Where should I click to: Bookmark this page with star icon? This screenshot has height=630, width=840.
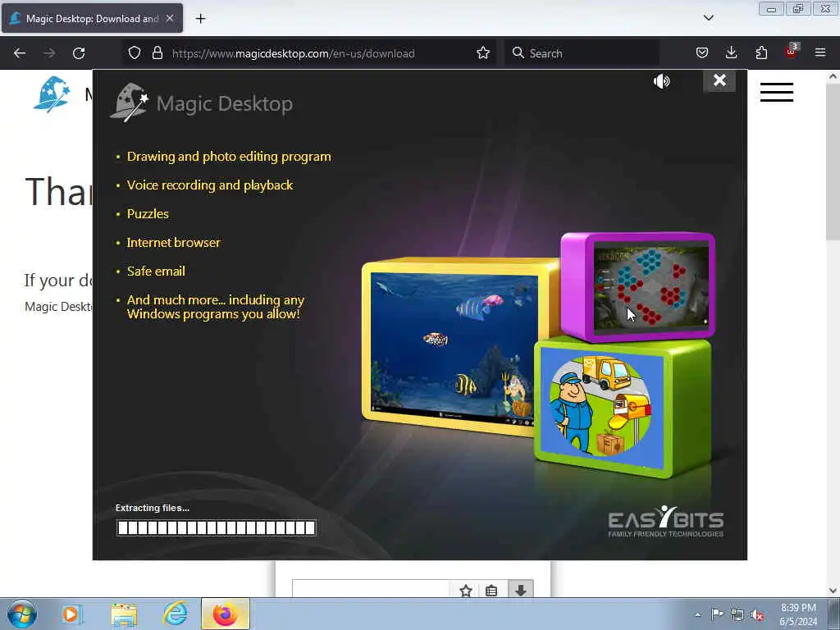pos(483,52)
